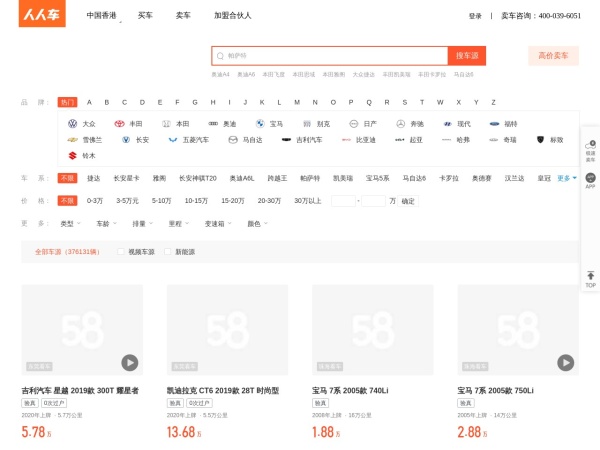Viewport: 600px width, 450px height.
Task: Select brand letter A tab
Action: point(89,102)
